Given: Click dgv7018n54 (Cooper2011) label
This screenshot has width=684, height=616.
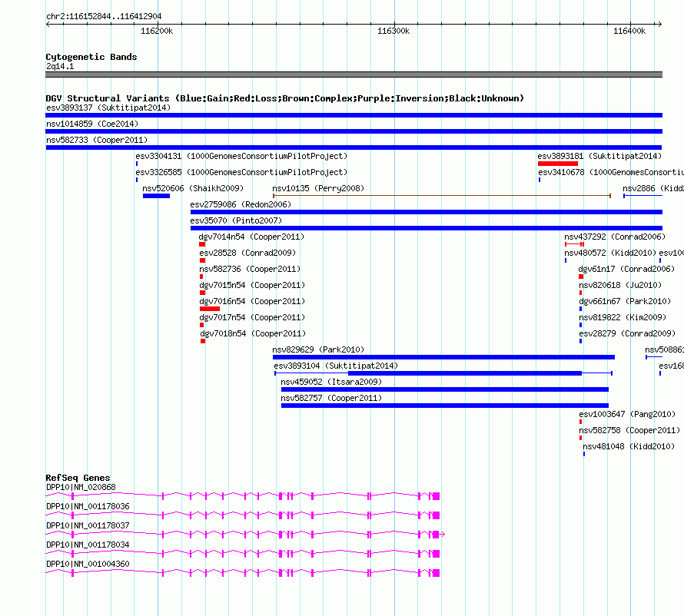Looking at the screenshot, I should [253, 333].
